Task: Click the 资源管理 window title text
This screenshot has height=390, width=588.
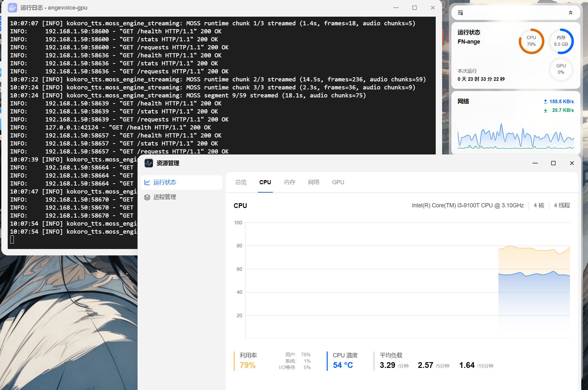Action: [168, 163]
